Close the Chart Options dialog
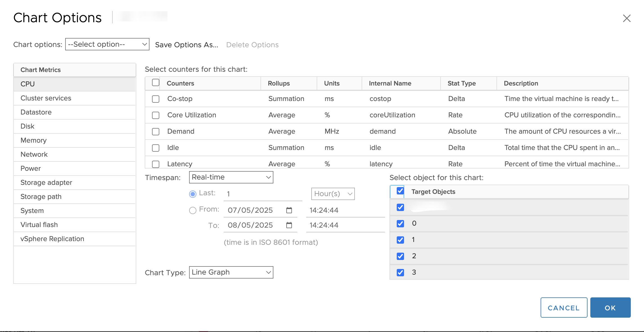Viewport: 644px width, 332px height. click(627, 18)
